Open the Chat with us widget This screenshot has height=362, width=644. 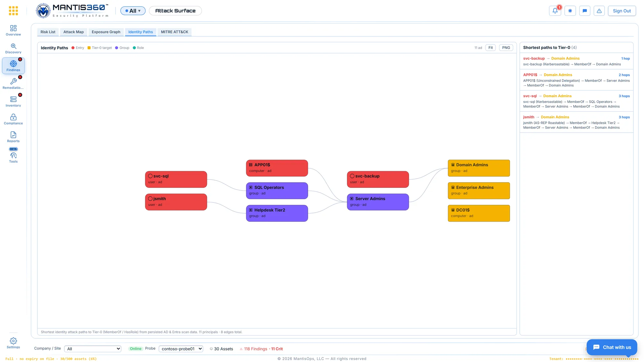(612, 347)
